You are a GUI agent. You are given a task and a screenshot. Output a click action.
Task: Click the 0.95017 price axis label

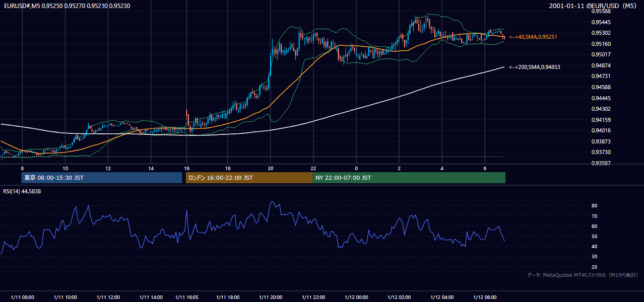[601, 54]
